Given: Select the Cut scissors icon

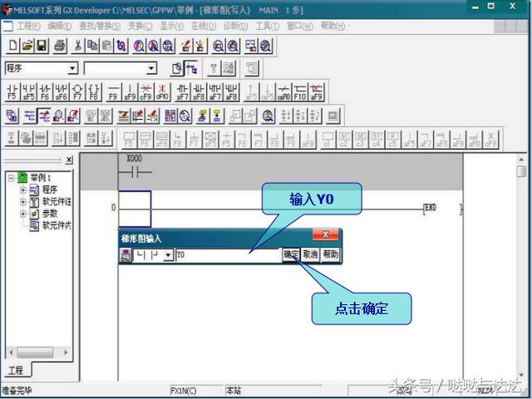Looking at the screenshot, I should click(78, 46).
